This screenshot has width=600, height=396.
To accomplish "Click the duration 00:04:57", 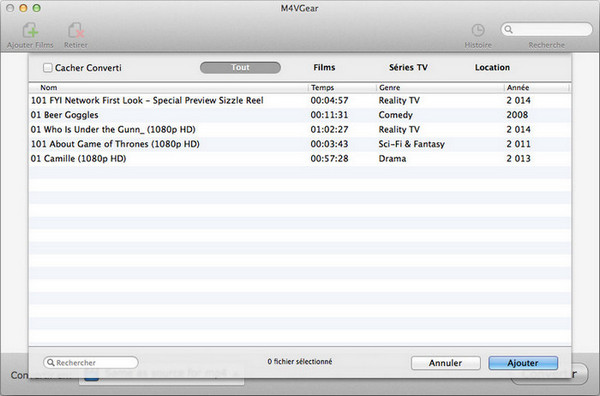I will [329, 101].
